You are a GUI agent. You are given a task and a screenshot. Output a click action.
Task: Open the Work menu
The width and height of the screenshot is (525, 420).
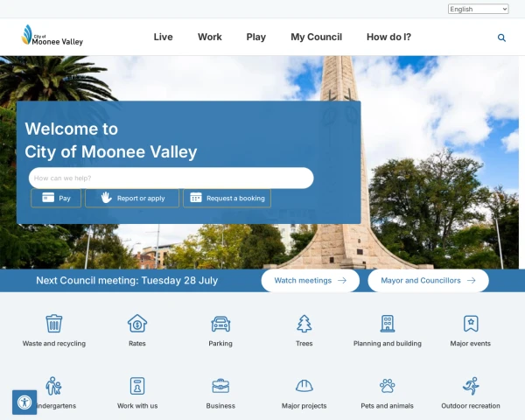click(x=210, y=37)
